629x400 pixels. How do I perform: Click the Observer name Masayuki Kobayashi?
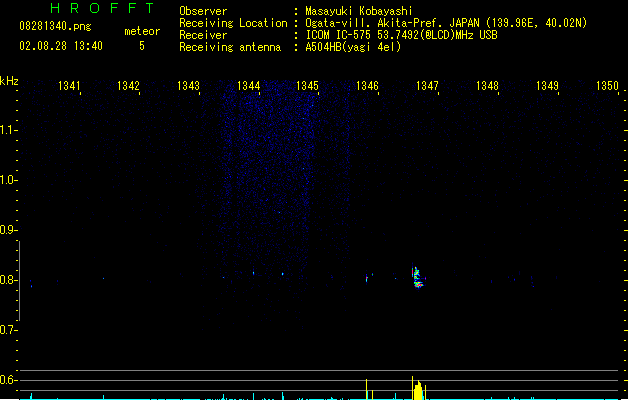tap(359, 11)
